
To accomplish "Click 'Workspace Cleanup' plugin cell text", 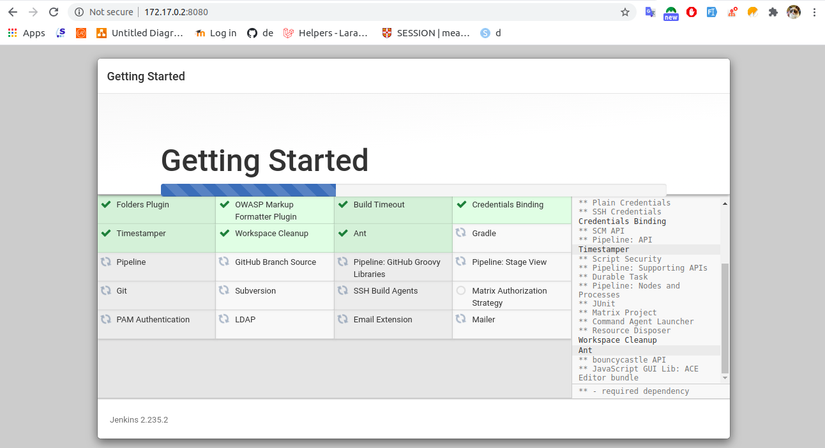I will tap(271, 233).
